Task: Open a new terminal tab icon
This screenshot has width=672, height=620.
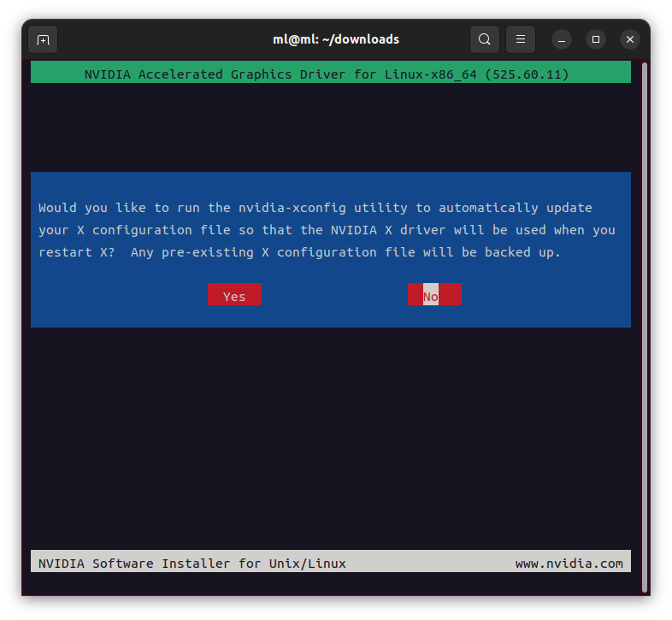Action: point(43,39)
